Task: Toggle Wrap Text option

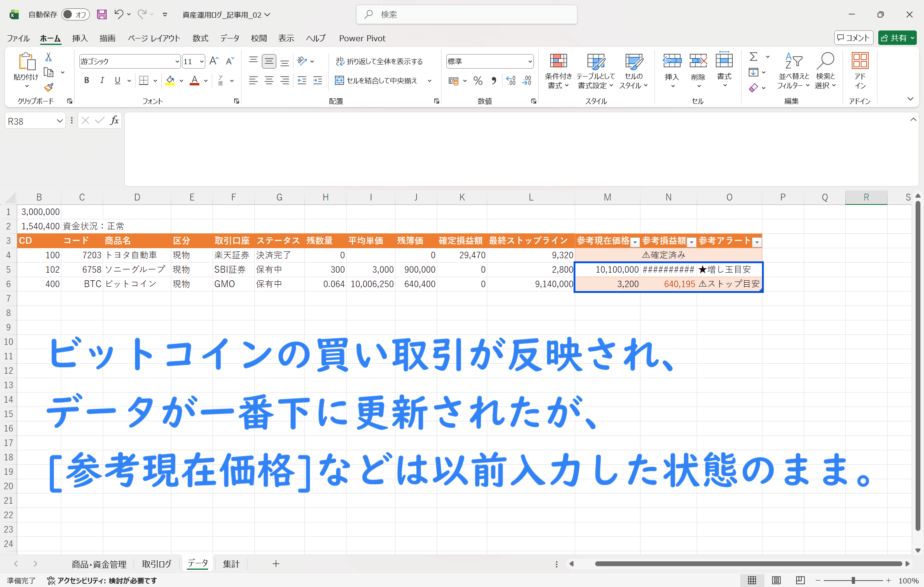Action: click(379, 61)
